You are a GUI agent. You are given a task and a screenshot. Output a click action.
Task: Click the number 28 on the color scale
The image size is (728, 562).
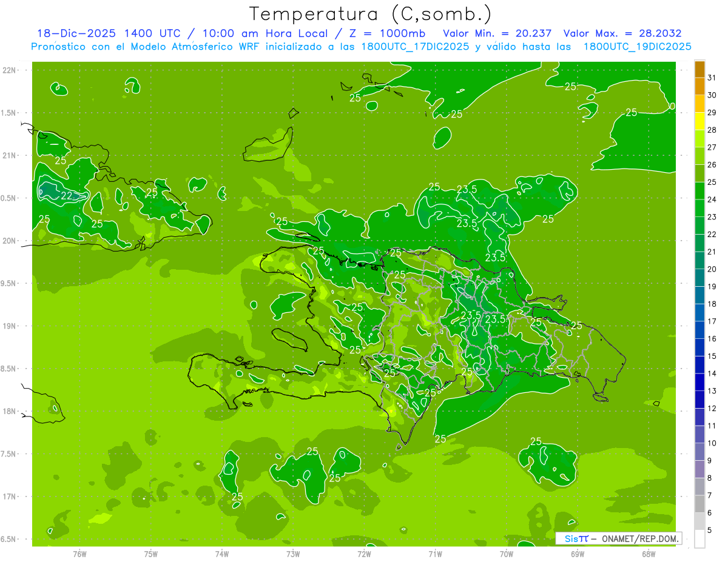click(x=712, y=130)
